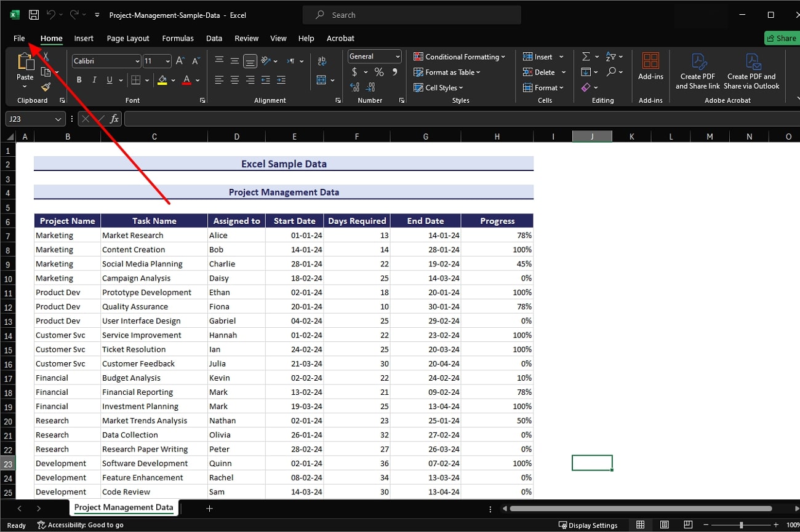Click the Insert cells button
800x532 pixels.
point(538,57)
